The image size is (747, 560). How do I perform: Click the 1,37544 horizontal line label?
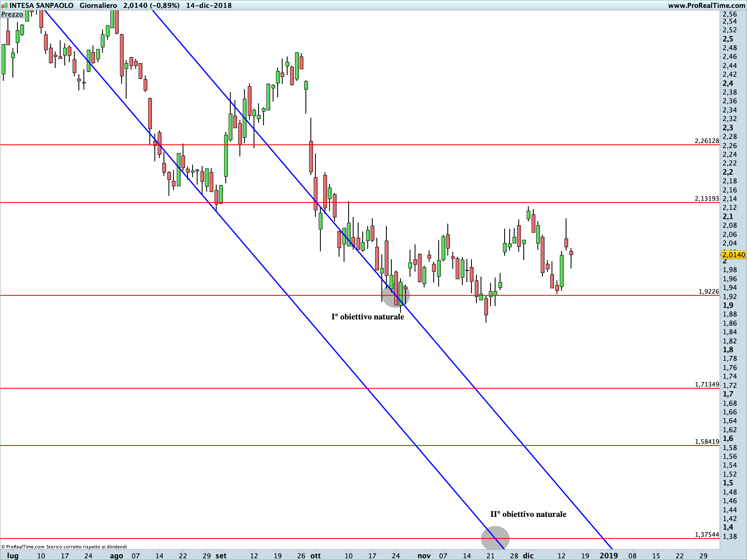pyautogui.click(x=707, y=535)
